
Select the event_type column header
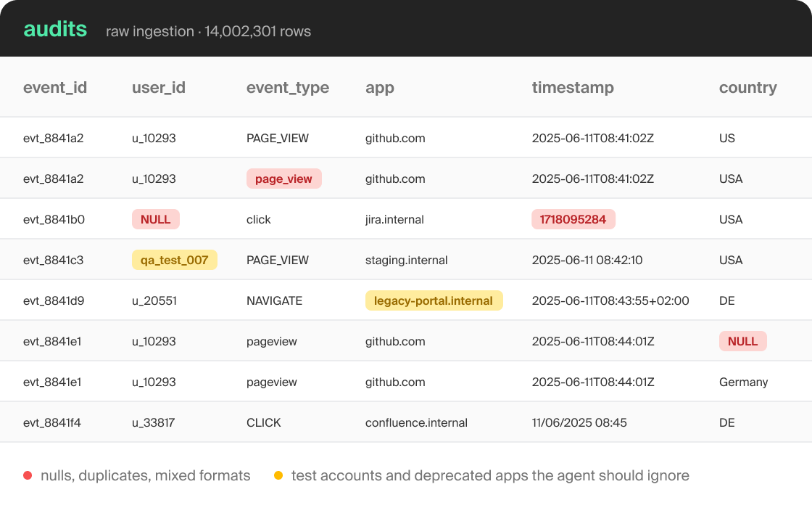tap(287, 88)
